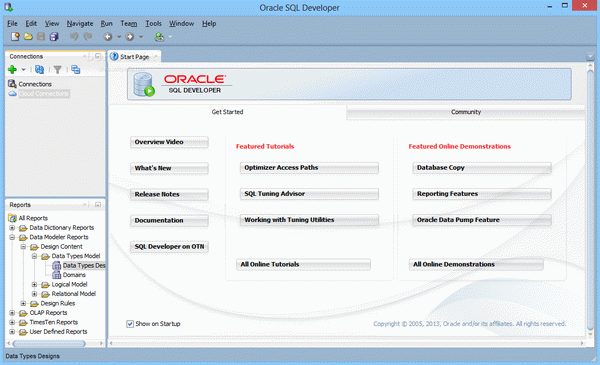Collapse the Data Modeler Reports node
600x365 pixels.
pyautogui.click(x=12, y=237)
